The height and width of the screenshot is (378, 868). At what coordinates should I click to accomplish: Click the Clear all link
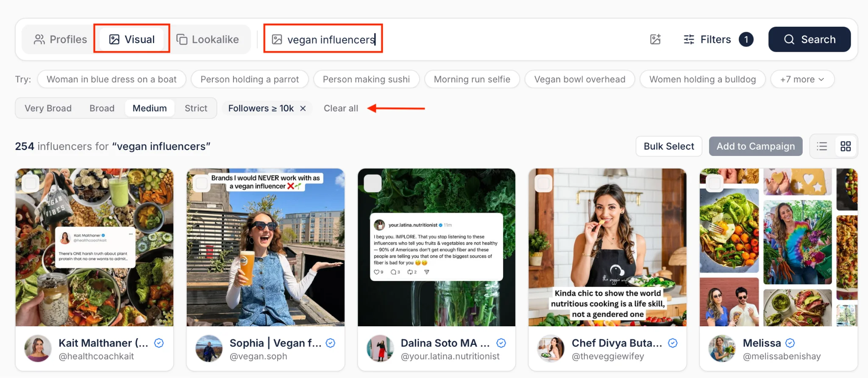point(341,108)
